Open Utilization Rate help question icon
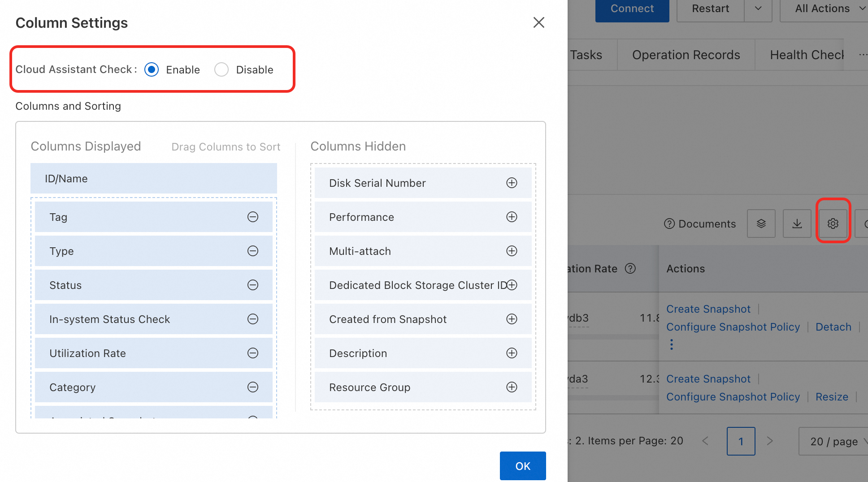Viewport: 868px width, 482px height. point(630,268)
